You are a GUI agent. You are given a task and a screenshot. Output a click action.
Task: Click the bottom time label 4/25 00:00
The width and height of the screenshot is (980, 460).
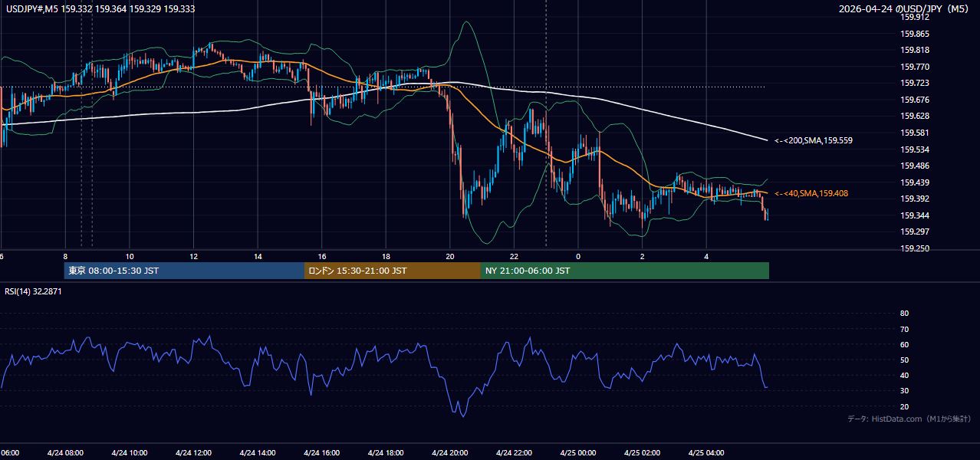pos(577,453)
